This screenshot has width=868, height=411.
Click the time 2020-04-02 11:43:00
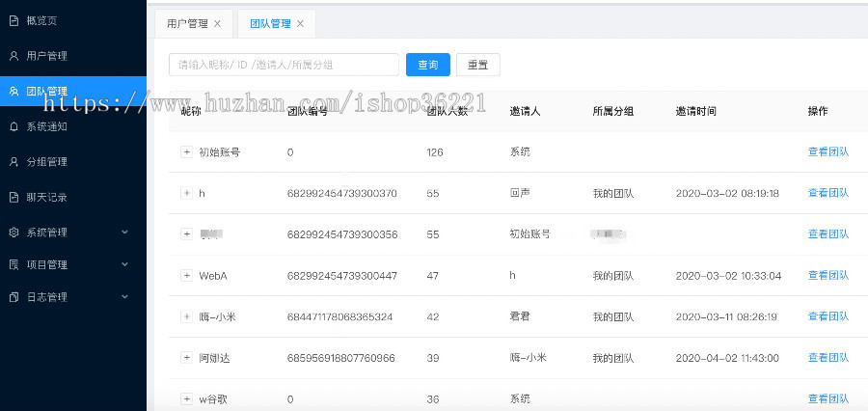tap(727, 358)
